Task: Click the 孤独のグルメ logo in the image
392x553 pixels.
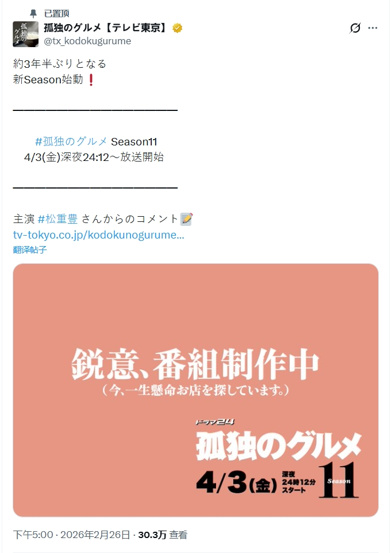Action: (279, 446)
